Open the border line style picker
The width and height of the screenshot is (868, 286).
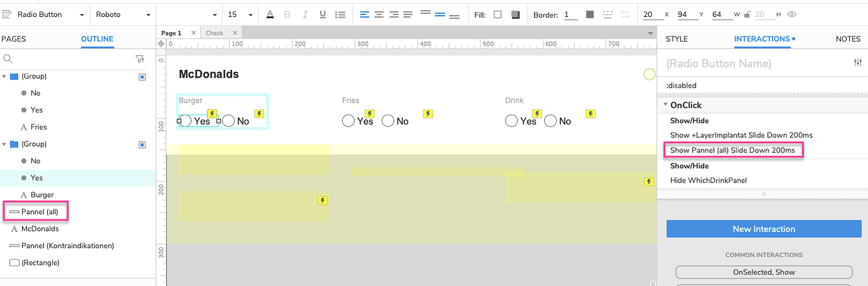pos(608,14)
